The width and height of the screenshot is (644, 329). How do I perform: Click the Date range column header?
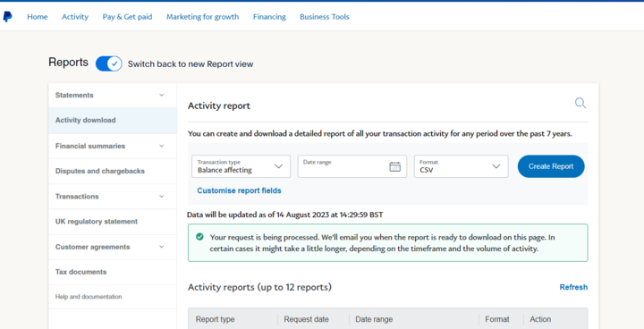point(374,319)
